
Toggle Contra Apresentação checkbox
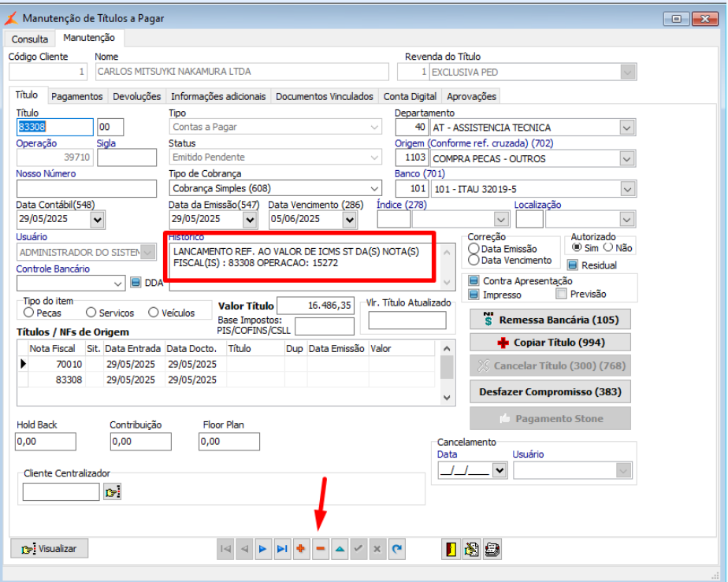tap(474, 281)
